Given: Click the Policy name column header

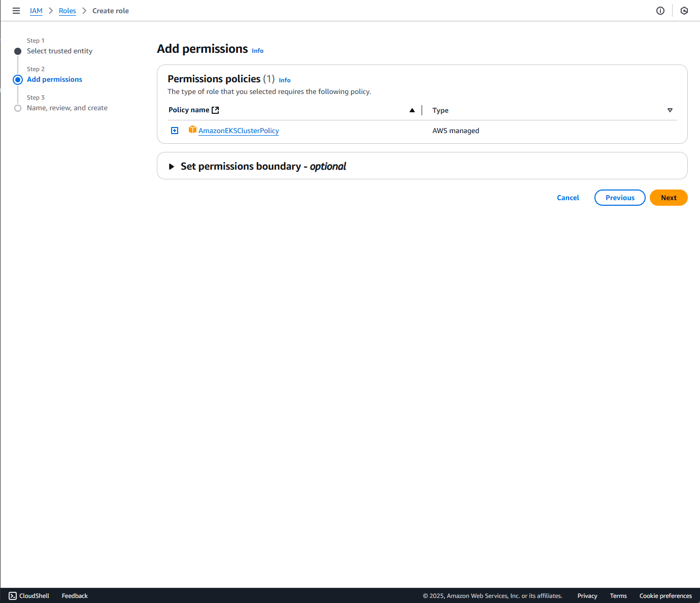Looking at the screenshot, I should point(189,110).
